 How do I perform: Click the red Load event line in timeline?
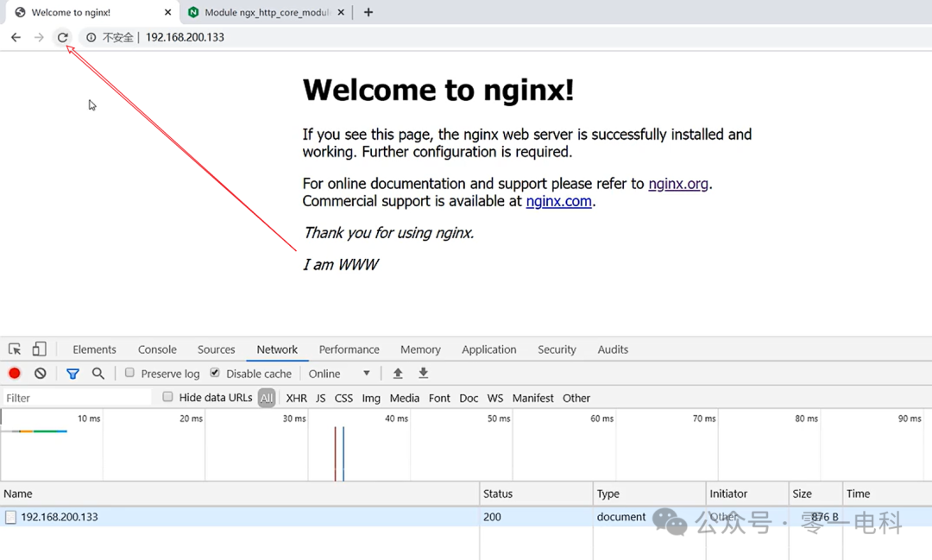(335, 454)
